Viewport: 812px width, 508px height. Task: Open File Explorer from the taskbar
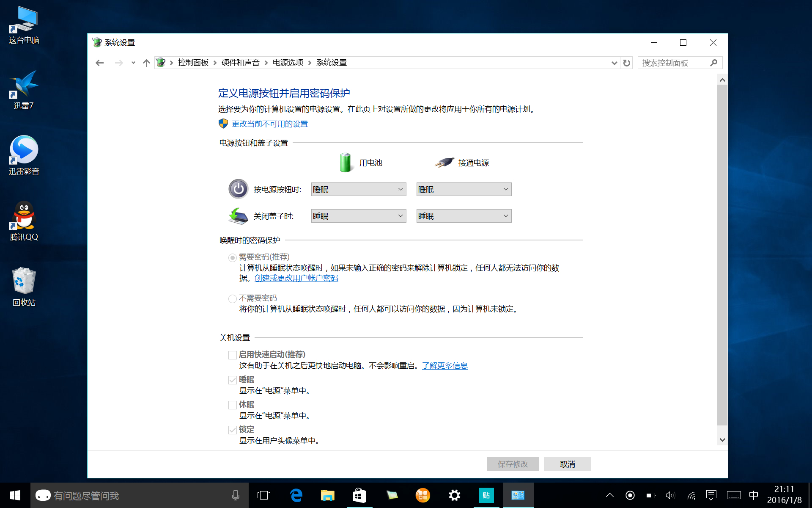[x=328, y=495]
